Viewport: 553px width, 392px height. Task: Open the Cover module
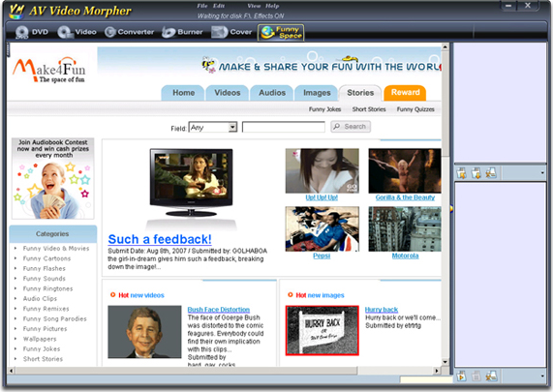pos(231,32)
